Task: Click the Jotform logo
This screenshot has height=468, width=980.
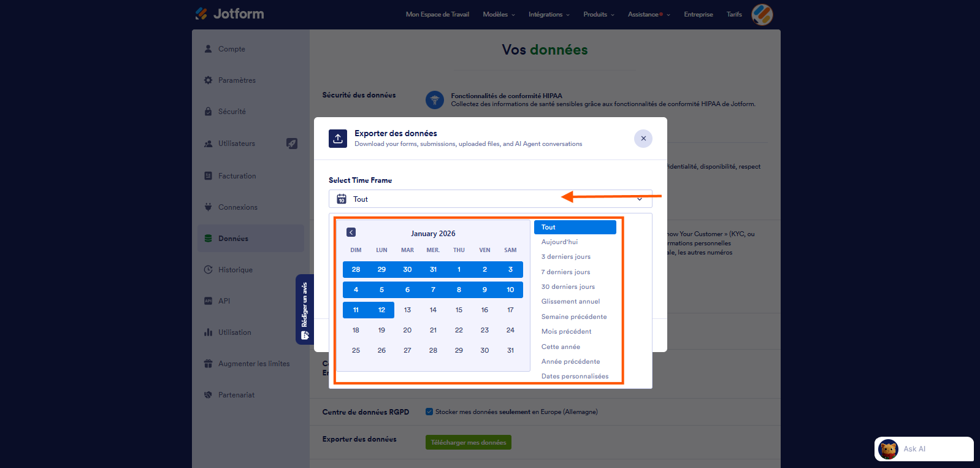Action: click(229, 13)
